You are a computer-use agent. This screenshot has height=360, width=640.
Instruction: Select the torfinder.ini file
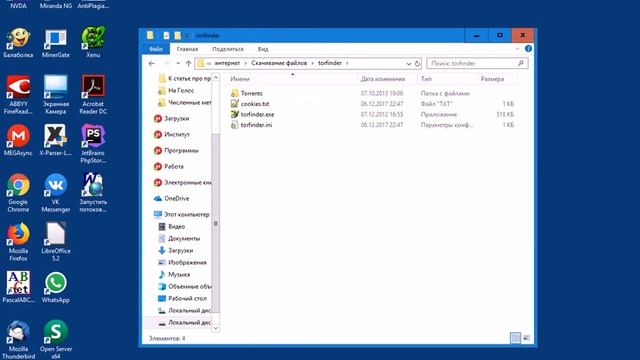coord(256,125)
